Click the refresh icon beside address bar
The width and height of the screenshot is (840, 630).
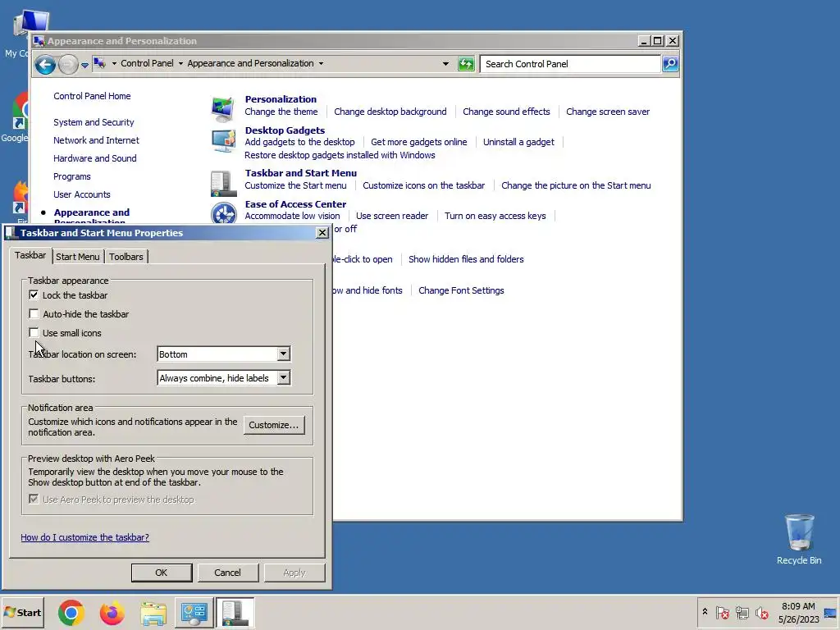(466, 64)
